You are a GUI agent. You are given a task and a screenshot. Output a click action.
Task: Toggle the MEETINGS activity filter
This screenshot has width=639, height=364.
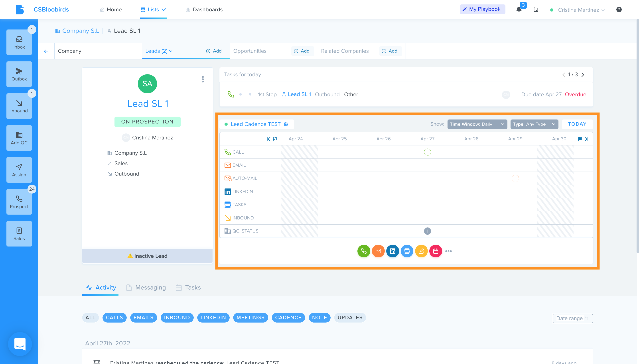coord(251,317)
